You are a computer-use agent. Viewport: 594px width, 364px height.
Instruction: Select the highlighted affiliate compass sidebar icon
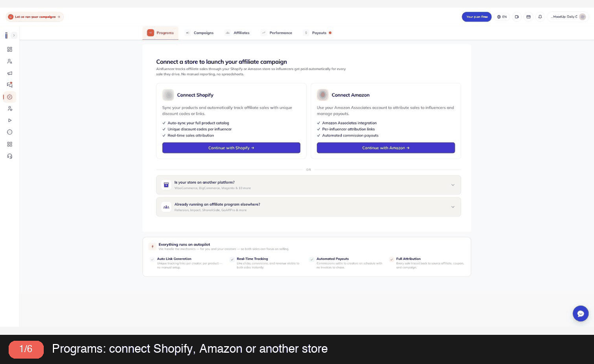pyautogui.click(x=10, y=97)
